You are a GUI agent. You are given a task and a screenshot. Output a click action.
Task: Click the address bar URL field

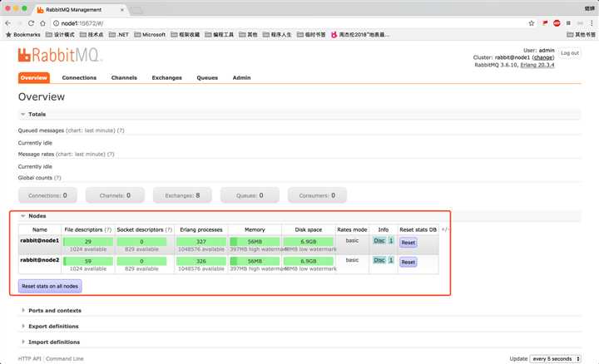click(x=290, y=23)
